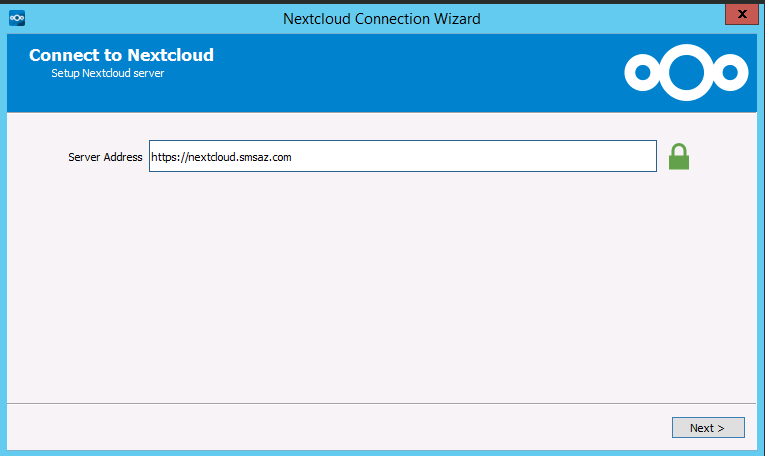Click the "Nextcloud Connection Wizard" window title
Image resolution: width=765 pixels, height=456 pixels.
tap(382, 19)
